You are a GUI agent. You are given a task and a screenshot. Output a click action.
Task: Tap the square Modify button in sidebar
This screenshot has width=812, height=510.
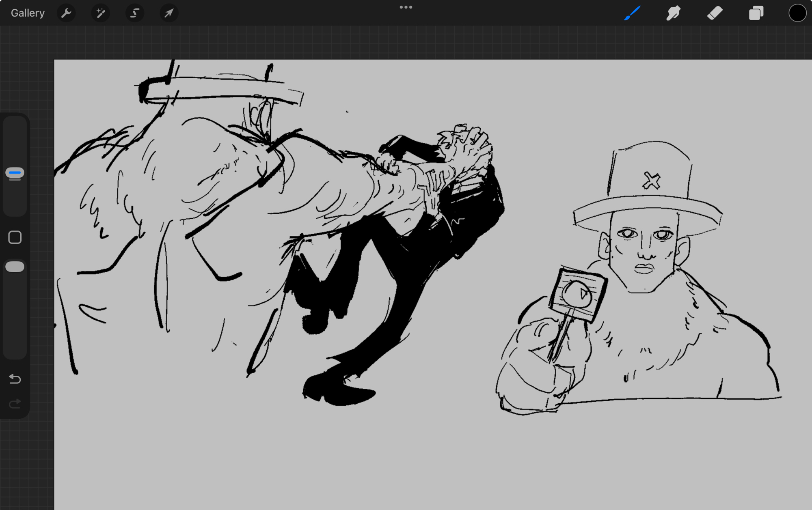pyautogui.click(x=15, y=237)
